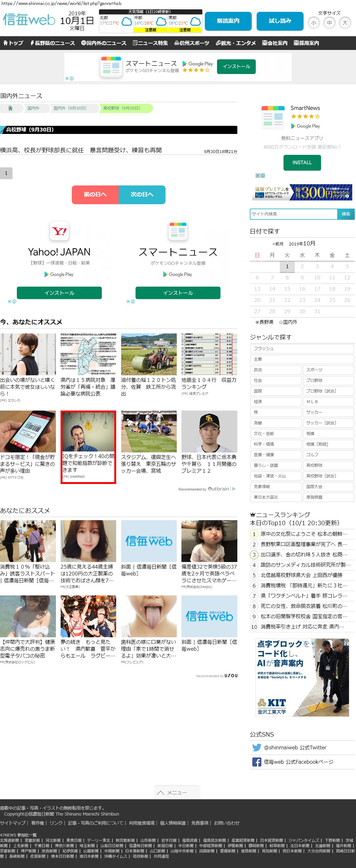
Task: Open 信州スポーツ menu item
Action: click(191, 43)
